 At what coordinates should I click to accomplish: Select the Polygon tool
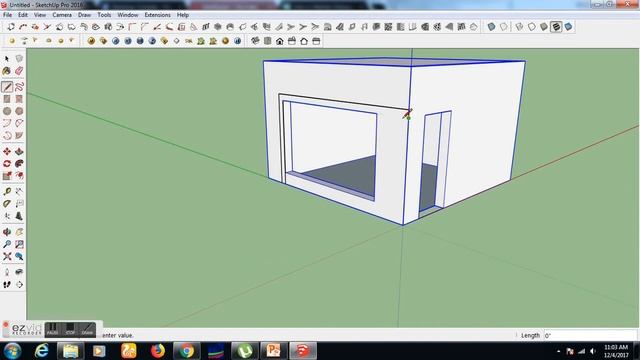pyautogui.click(x=19, y=111)
